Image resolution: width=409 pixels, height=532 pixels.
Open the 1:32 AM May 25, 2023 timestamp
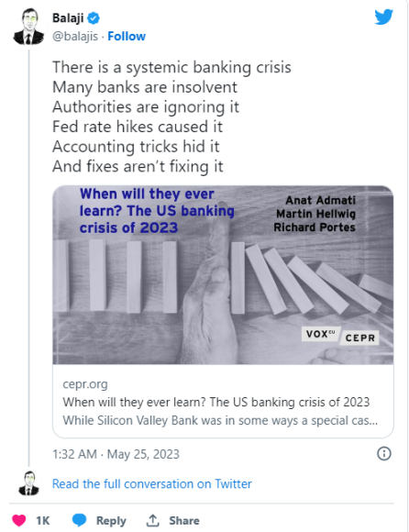116,454
